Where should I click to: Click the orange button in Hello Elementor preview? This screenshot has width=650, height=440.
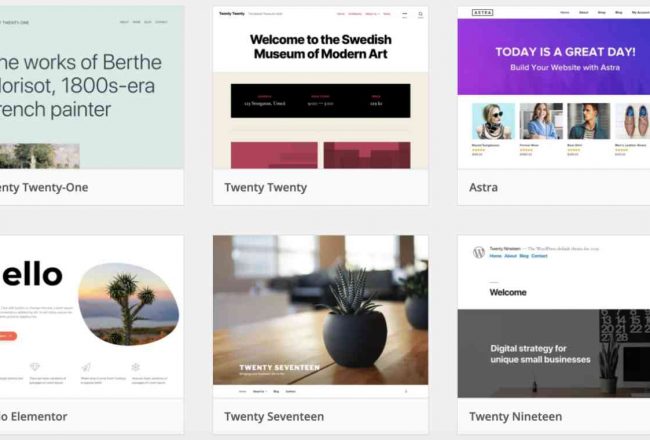coord(8,336)
